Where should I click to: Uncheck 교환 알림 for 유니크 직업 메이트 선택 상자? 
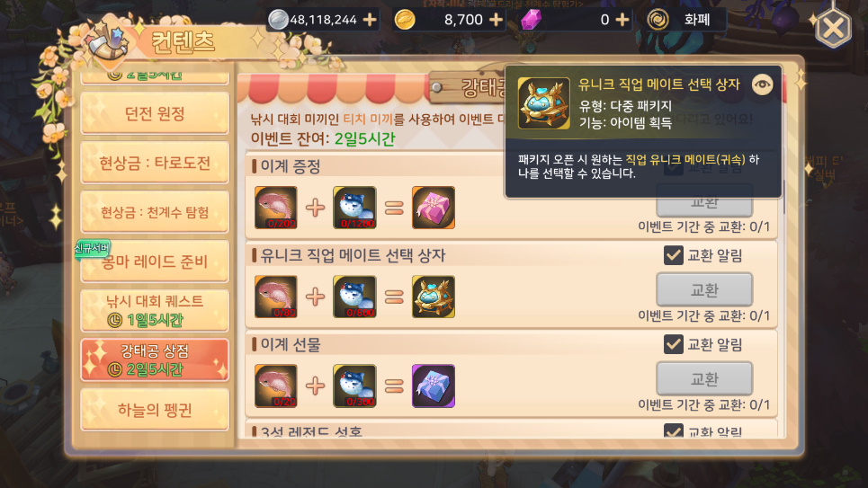[673, 255]
